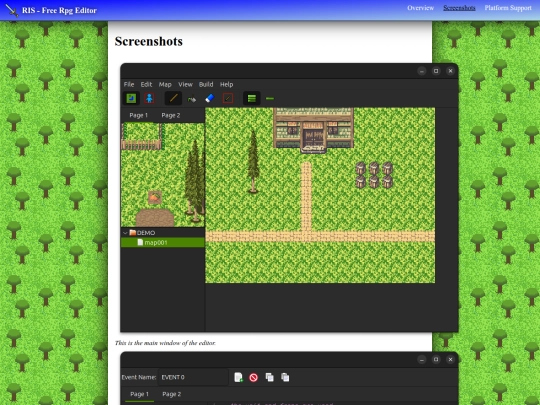Image resolution: width=540 pixels, height=405 pixels.
Task: Select the pencil draw tool
Action: 173,98
